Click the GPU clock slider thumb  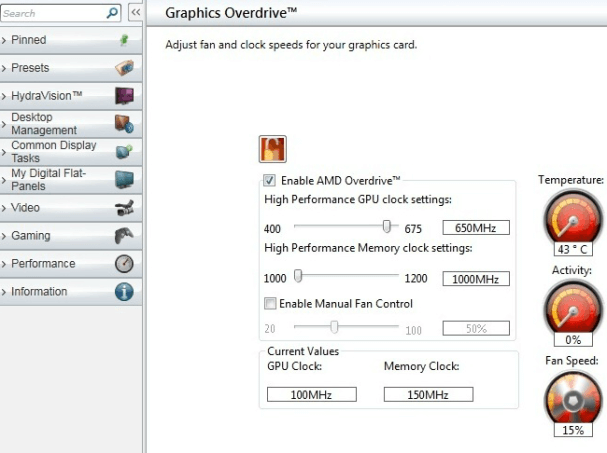[386, 226]
